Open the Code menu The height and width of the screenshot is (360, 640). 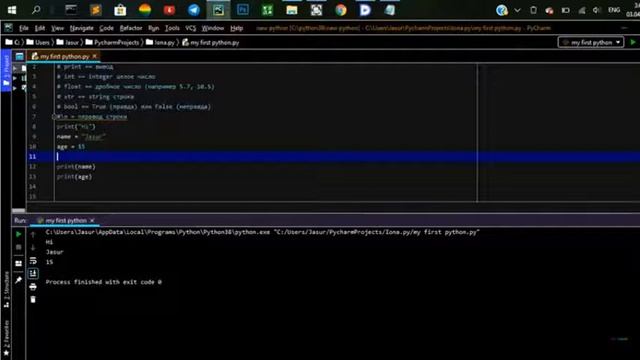pos(106,28)
